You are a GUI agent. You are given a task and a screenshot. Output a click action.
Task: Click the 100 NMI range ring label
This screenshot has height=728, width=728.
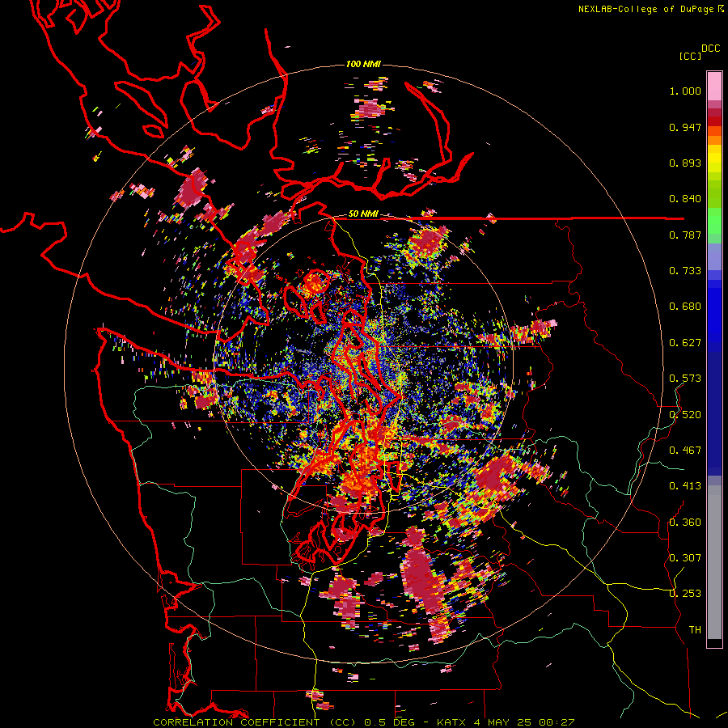[x=363, y=64]
